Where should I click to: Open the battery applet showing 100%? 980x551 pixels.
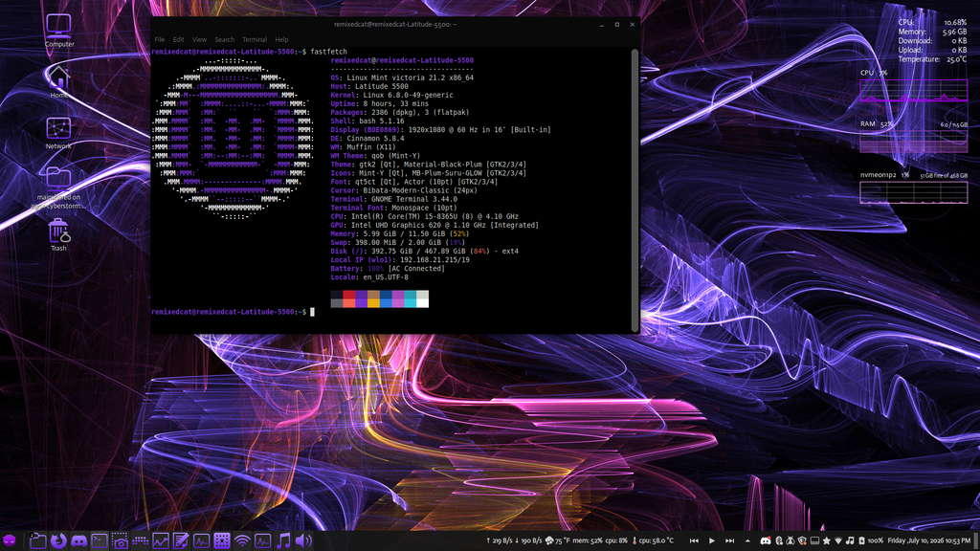coord(871,540)
